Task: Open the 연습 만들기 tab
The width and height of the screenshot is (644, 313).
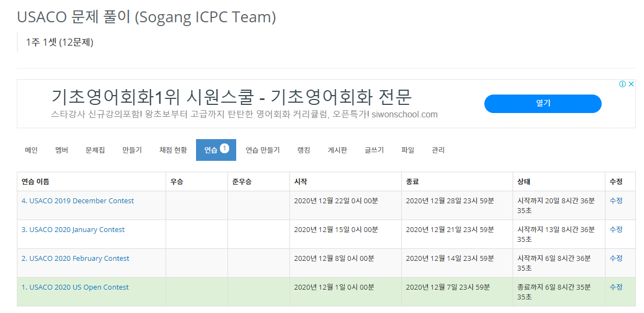Action: coord(262,150)
